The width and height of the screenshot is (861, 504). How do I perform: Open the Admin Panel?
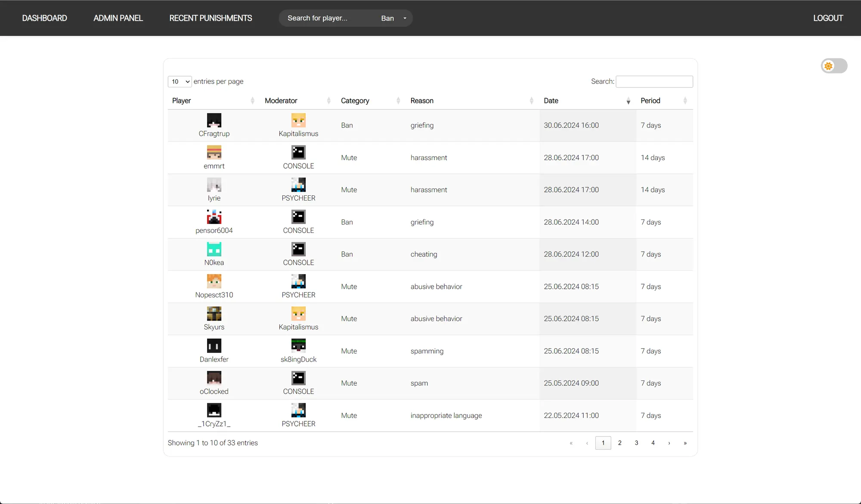(118, 18)
